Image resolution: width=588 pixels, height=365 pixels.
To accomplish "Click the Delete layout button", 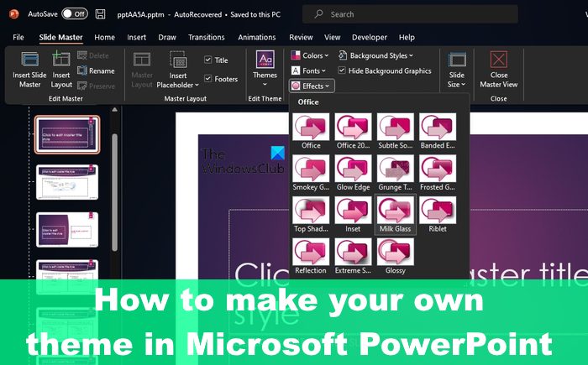I will click(x=93, y=55).
